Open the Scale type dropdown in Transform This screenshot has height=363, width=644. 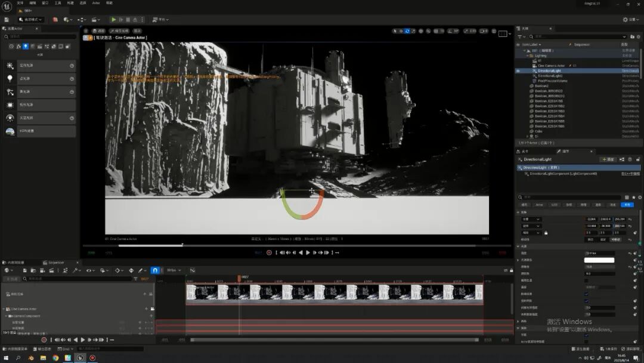point(531,233)
